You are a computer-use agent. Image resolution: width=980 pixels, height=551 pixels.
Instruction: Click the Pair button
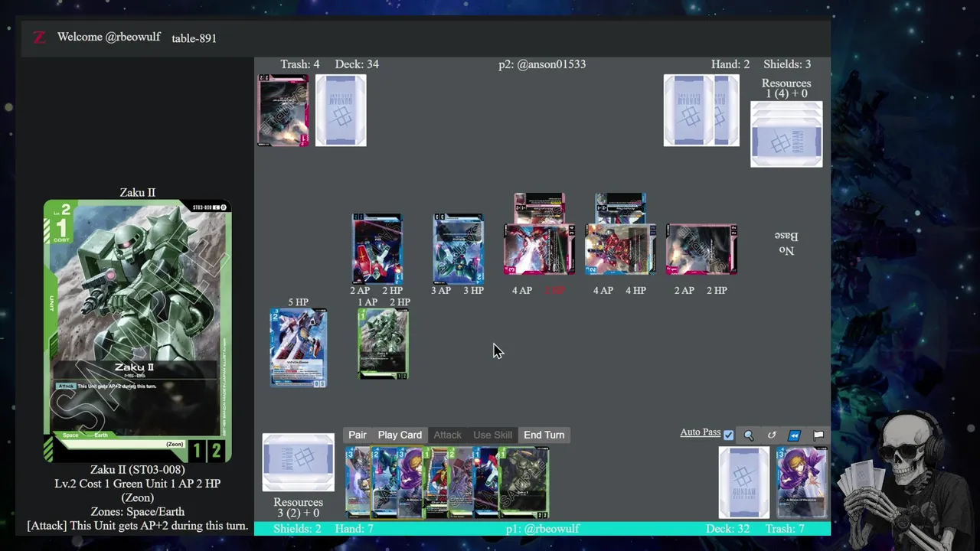tap(358, 435)
